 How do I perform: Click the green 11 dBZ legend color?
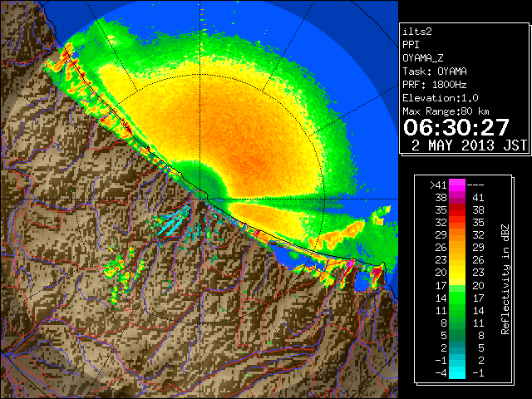[457, 310]
